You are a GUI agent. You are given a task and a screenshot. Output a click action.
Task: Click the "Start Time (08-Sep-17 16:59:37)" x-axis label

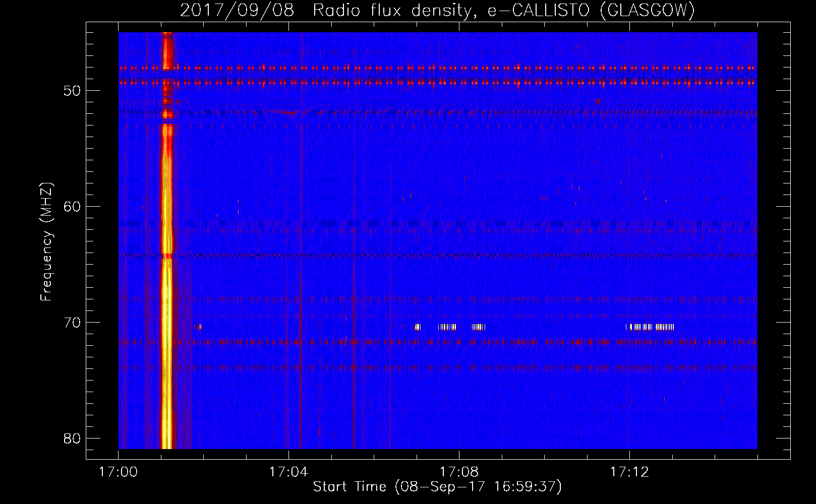(437, 487)
